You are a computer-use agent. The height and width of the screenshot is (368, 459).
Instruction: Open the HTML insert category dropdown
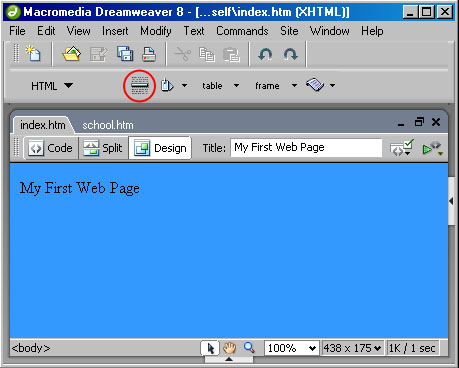coord(68,86)
